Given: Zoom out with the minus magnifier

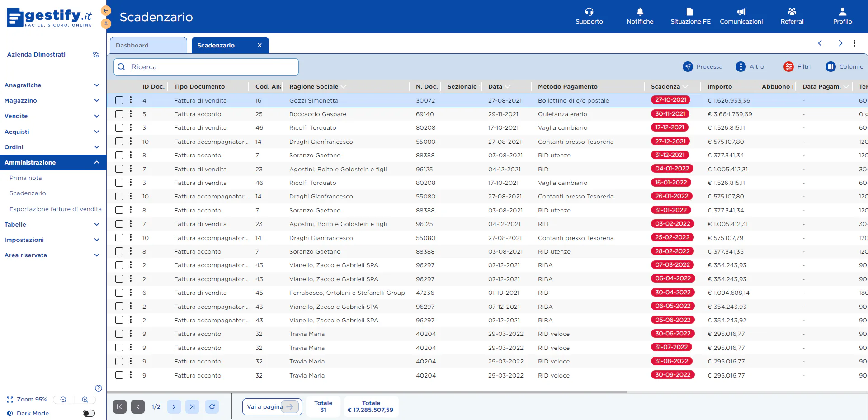Looking at the screenshot, I should 63,400.
